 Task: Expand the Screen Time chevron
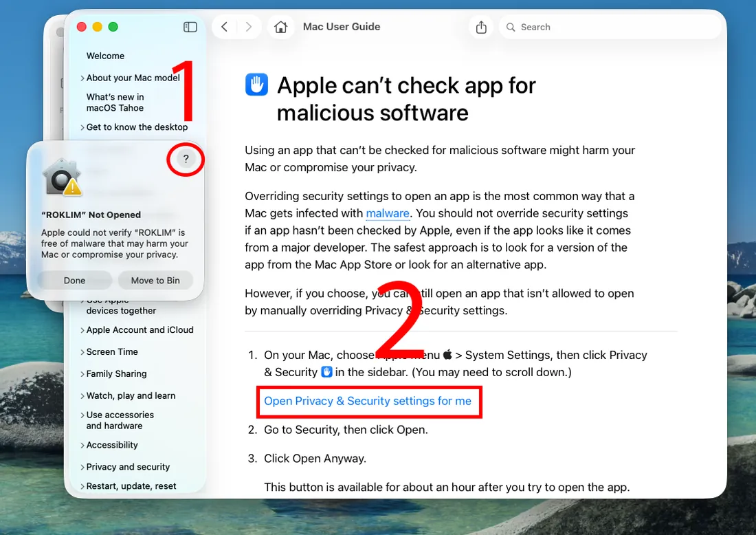tap(82, 352)
